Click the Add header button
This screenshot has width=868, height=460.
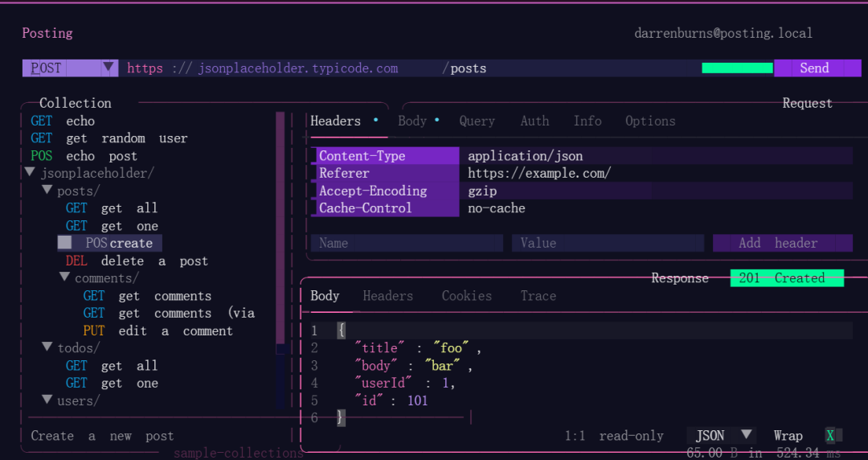click(783, 243)
